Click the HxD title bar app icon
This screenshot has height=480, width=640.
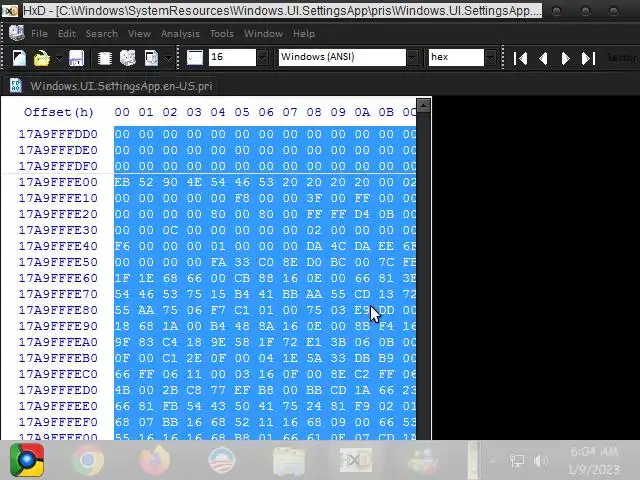coord(10,11)
